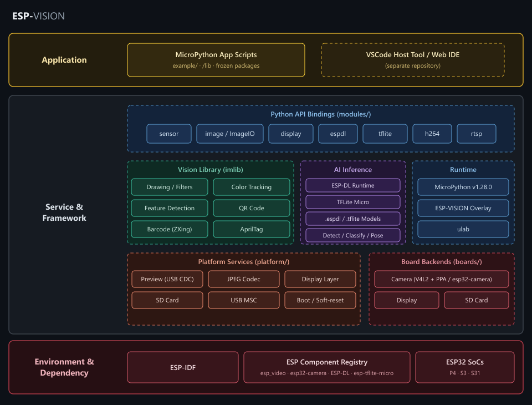Select the Camera (V4L2 + PPA / esp32-camera) block

tap(442, 279)
